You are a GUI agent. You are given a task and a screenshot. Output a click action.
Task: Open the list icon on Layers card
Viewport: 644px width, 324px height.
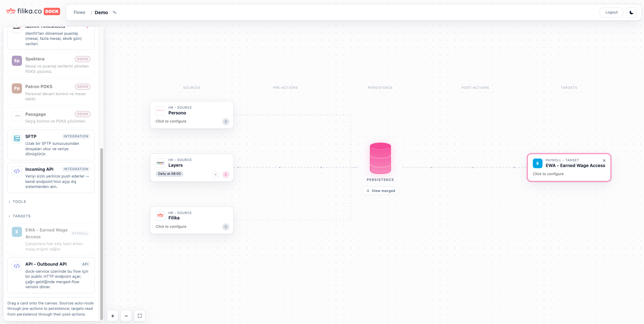[x=215, y=174]
